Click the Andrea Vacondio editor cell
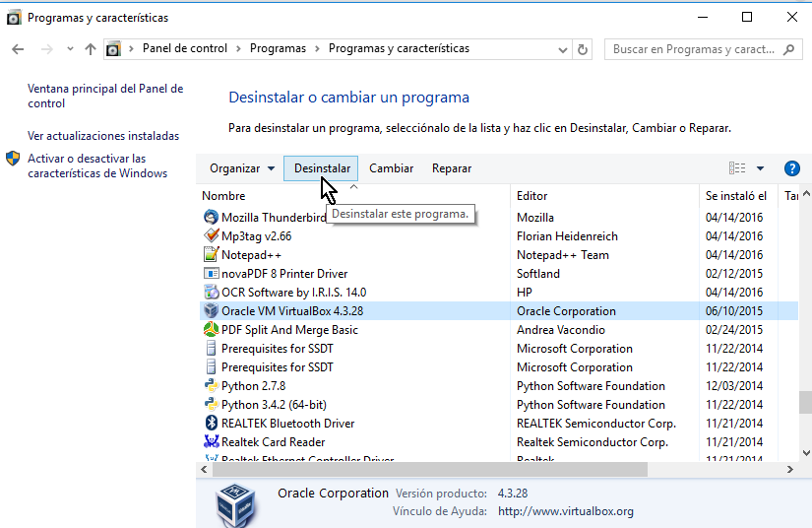This screenshot has height=528, width=812. 561,330
